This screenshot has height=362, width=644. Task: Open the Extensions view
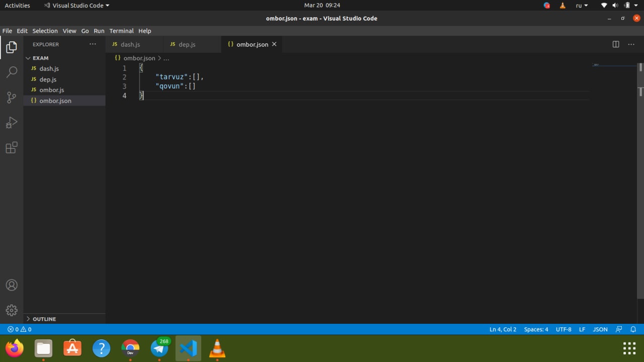point(12,148)
